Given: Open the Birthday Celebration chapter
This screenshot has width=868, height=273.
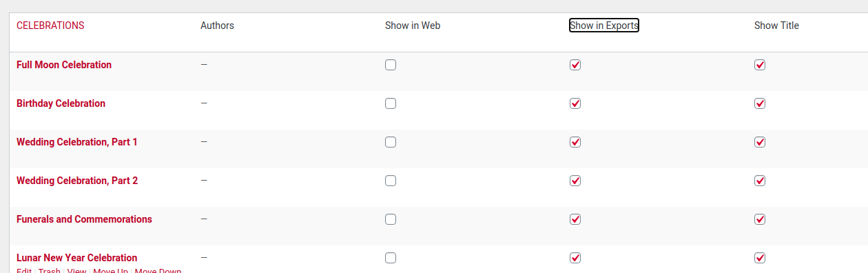Looking at the screenshot, I should (61, 103).
